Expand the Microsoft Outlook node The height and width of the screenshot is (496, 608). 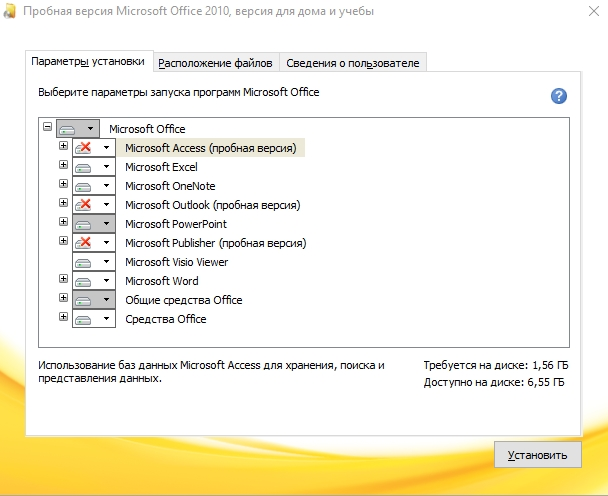click(x=63, y=202)
